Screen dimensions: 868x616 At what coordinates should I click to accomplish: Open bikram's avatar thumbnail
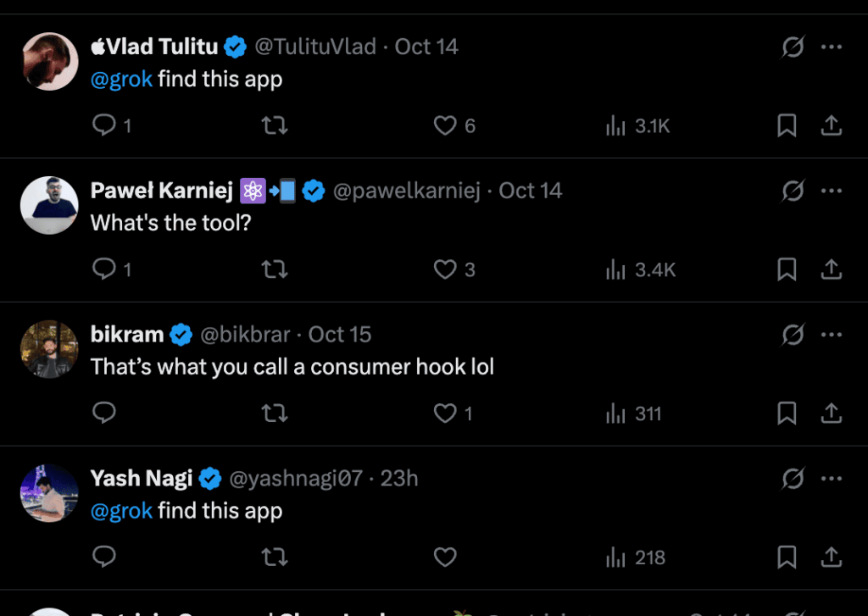[49, 348]
